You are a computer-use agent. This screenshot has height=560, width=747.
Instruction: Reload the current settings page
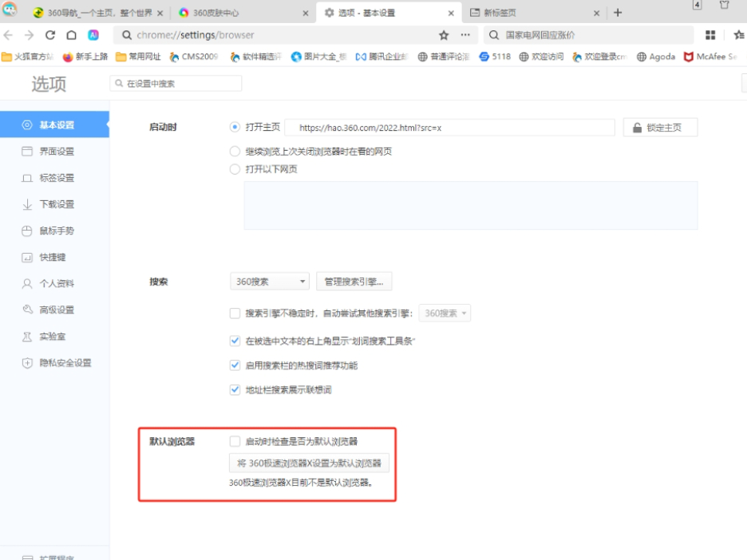coord(50,35)
